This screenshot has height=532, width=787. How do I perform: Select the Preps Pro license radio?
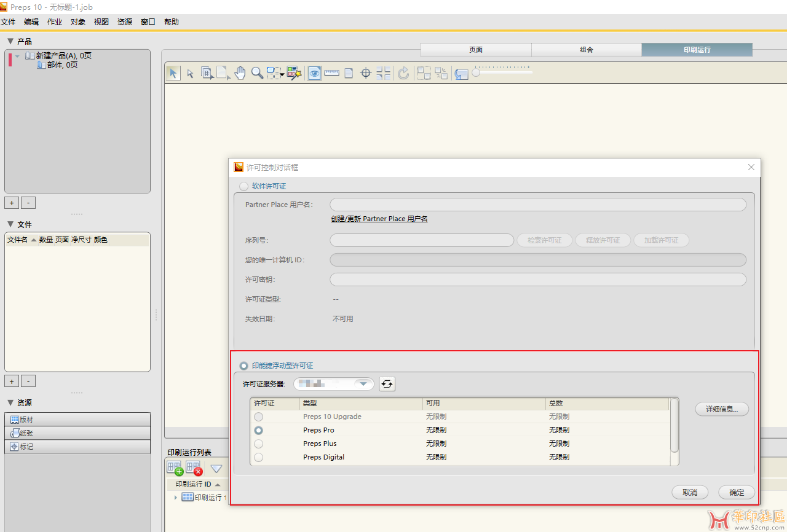259,430
